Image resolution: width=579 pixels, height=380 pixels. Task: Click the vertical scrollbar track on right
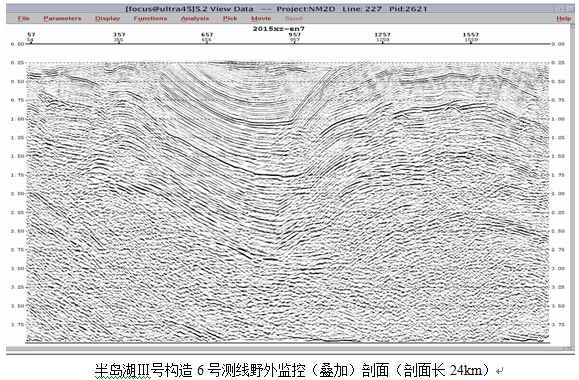573,186
